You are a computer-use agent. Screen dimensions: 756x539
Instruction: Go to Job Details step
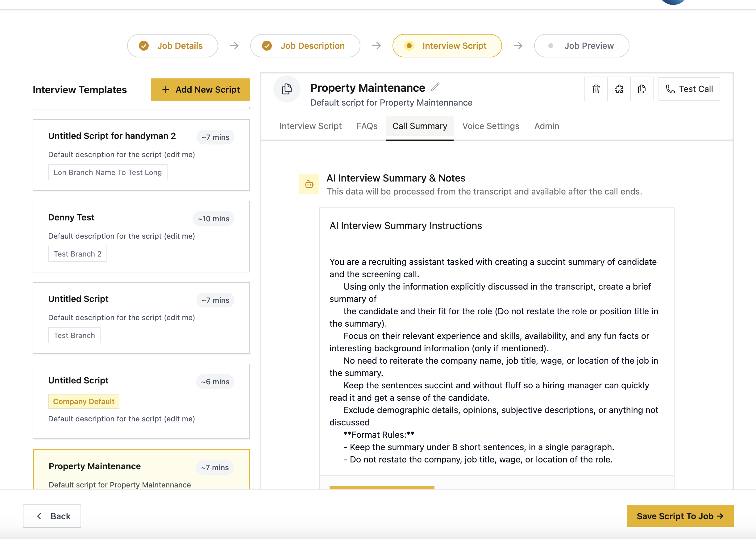pyautogui.click(x=172, y=46)
